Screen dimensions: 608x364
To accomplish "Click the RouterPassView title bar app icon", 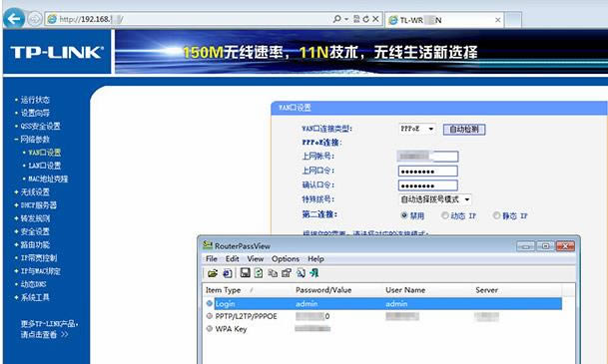I will [x=208, y=245].
